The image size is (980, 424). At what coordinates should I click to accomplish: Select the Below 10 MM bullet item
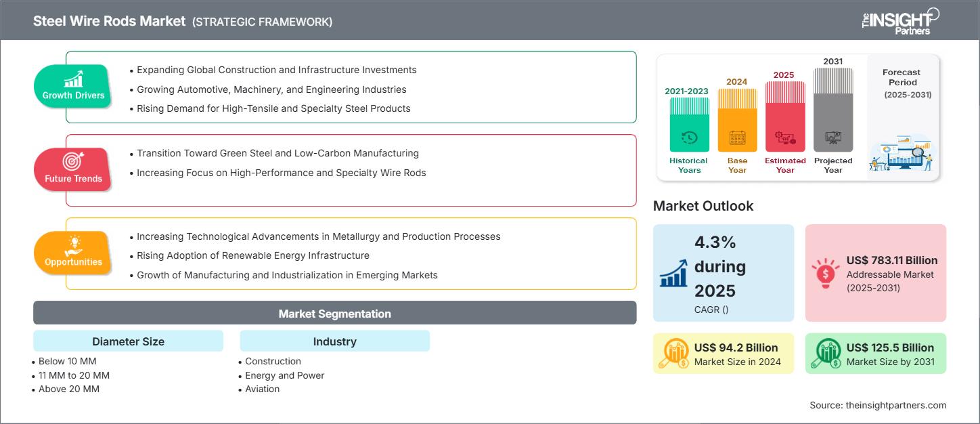coord(66,361)
